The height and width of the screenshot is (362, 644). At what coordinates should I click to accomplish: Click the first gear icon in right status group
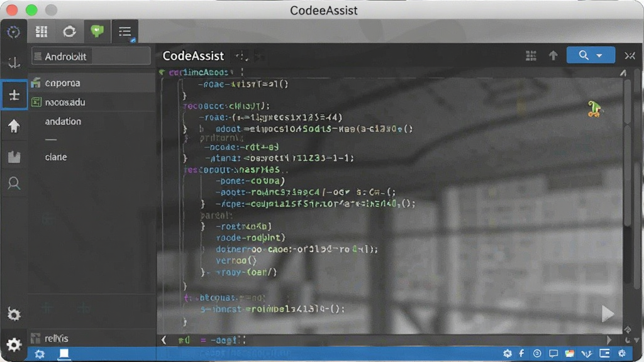[508, 353]
